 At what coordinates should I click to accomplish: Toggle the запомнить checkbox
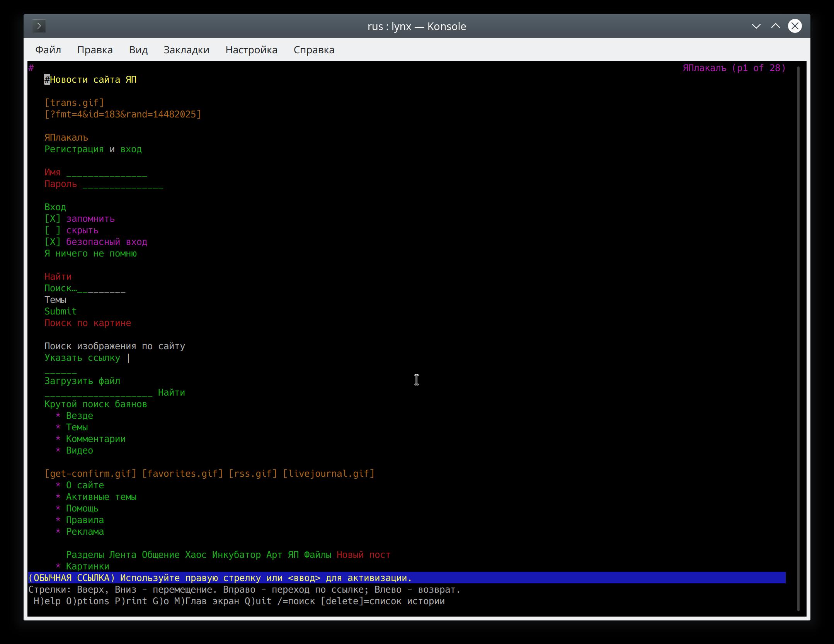(53, 219)
